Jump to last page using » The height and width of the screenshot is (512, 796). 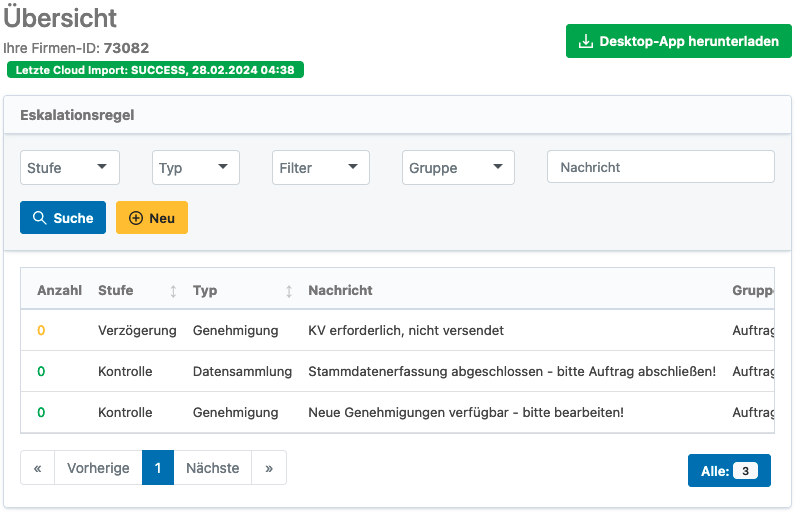(268, 468)
